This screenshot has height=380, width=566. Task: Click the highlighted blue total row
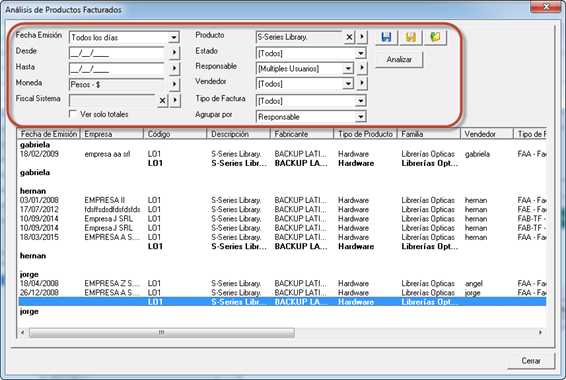coord(282,302)
